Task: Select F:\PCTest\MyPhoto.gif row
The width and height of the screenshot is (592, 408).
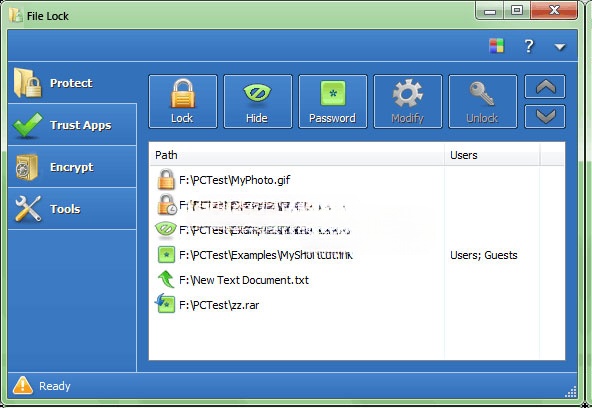Action: pyautogui.click(x=357, y=180)
